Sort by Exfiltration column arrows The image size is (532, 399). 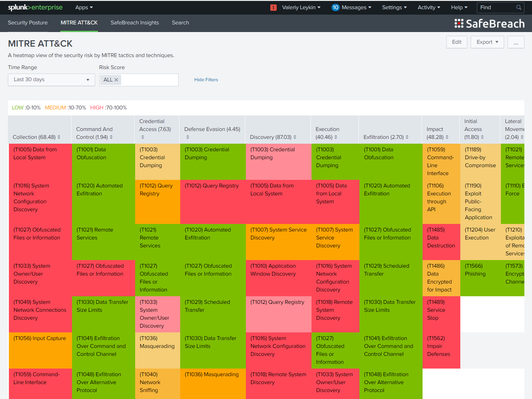[x=407, y=137]
